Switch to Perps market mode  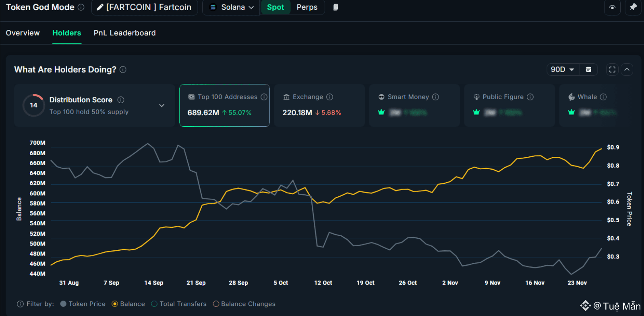click(307, 7)
